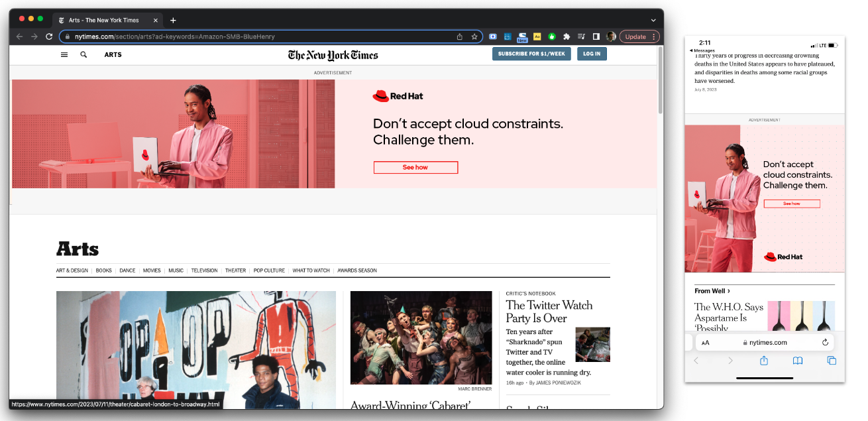868x421 pixels.
Task: Click the ARTS label in the NYT header
Action: [x=113, y=54]
